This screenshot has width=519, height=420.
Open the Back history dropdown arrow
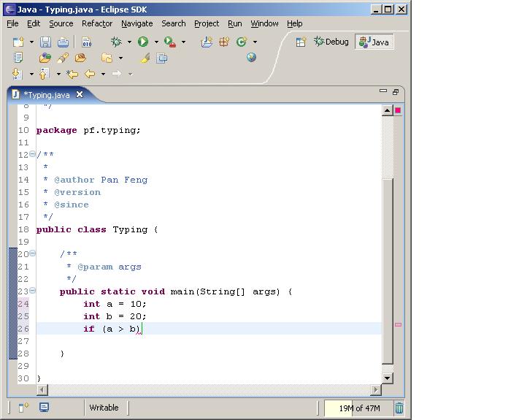click(x=103, y=74)
